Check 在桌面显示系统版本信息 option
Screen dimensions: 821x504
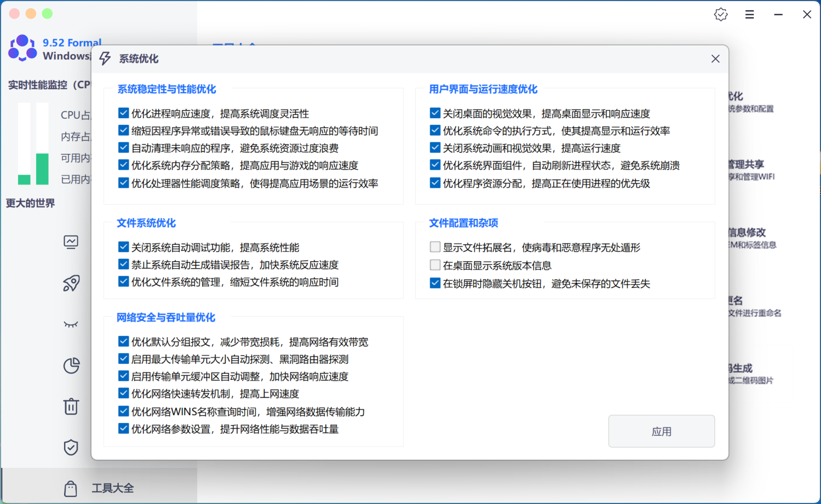pyautogui.click(x=435, y=265)
